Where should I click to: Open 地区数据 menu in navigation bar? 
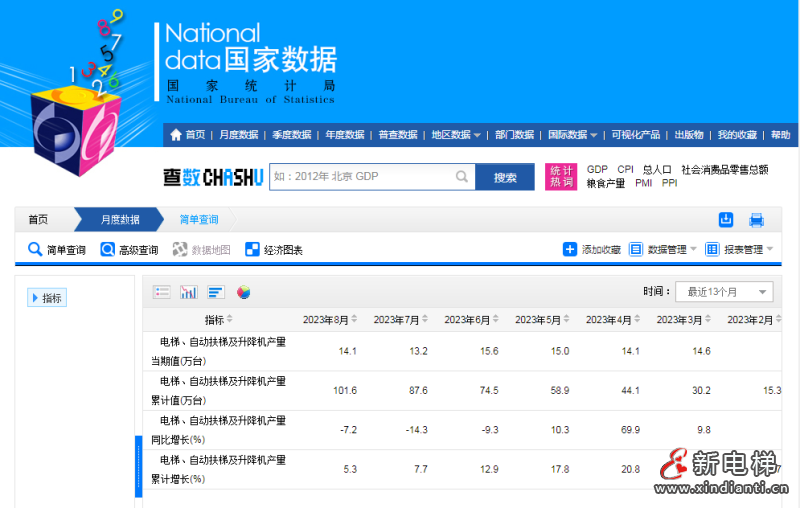click(x=454, y=135)
